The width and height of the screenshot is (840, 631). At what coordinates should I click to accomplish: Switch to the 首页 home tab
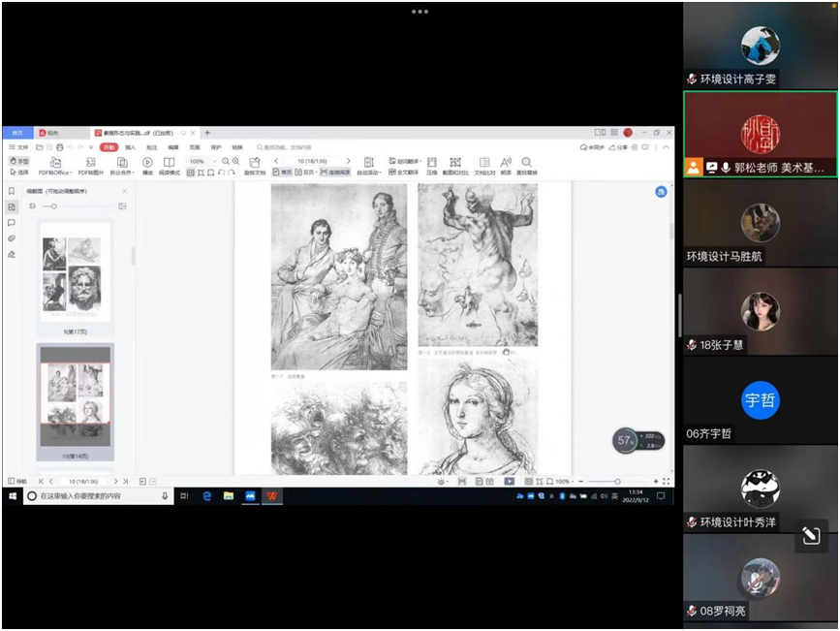(x=17, y=133)
